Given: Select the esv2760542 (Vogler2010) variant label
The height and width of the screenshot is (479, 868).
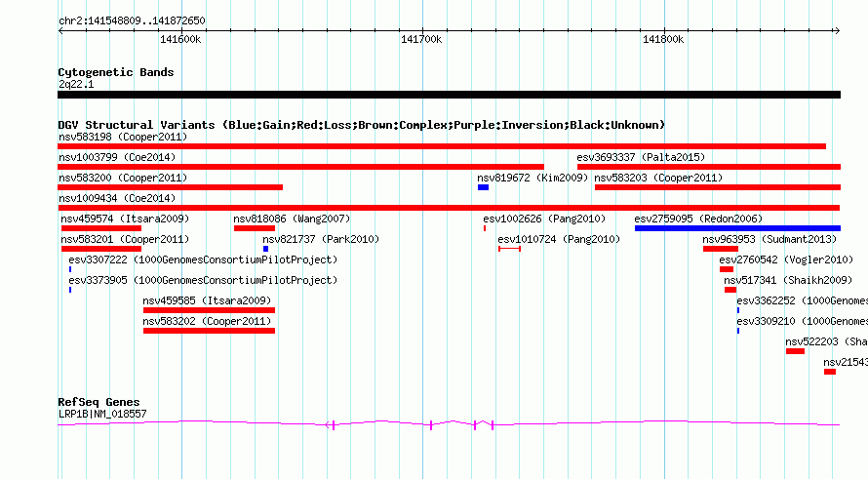Looking at the screenshot, I should click(786, 259).
